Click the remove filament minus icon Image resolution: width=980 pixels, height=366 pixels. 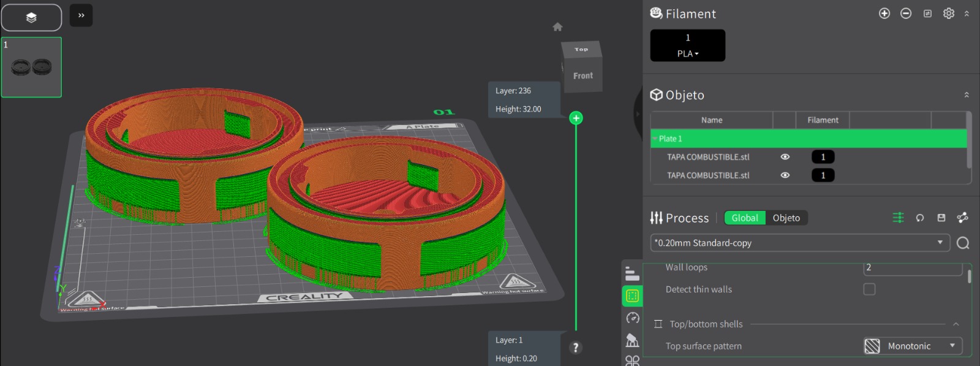click(906, 13)
